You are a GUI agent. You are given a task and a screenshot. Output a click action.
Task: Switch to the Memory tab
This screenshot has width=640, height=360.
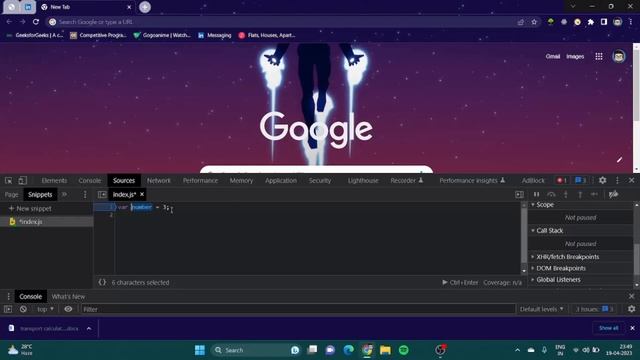point(241,180)
